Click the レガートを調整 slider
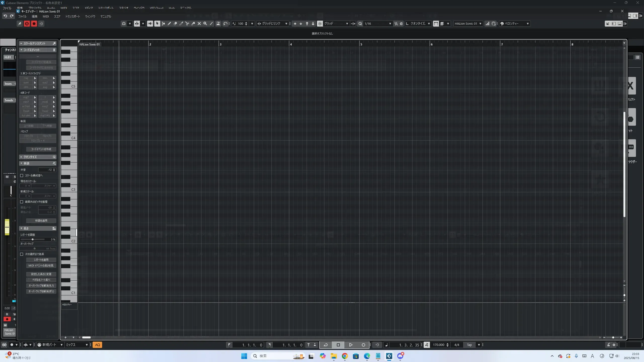Viewport: 644px width, 362px height. 33,239
